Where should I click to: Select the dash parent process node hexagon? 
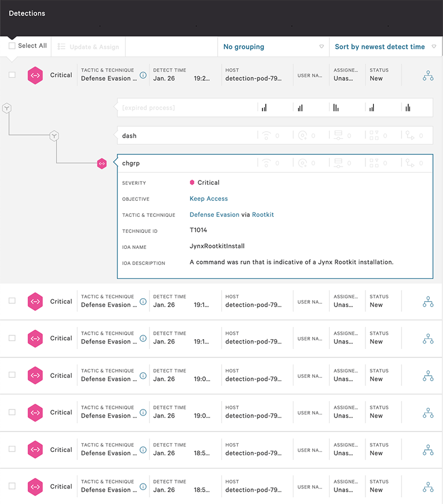click(x=54, y=136)
